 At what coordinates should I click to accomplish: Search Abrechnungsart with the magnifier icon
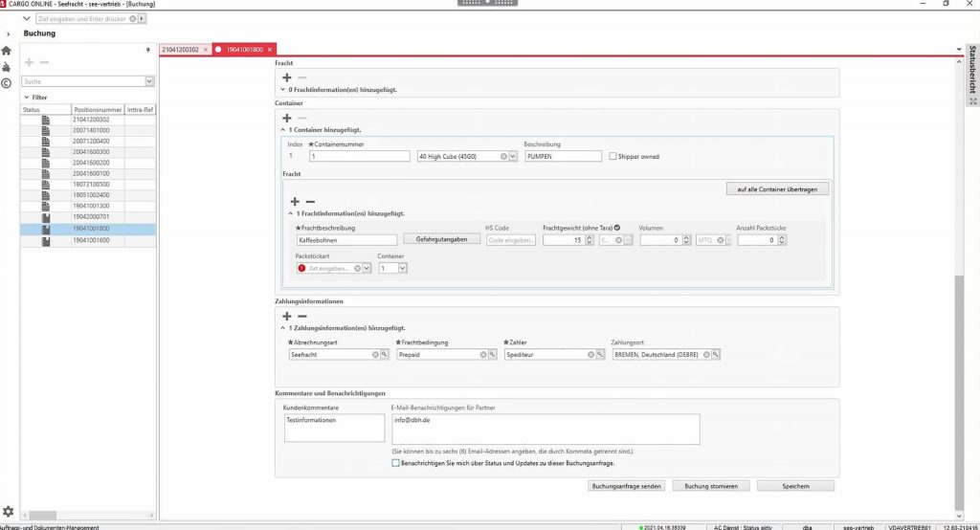(385, 354)
